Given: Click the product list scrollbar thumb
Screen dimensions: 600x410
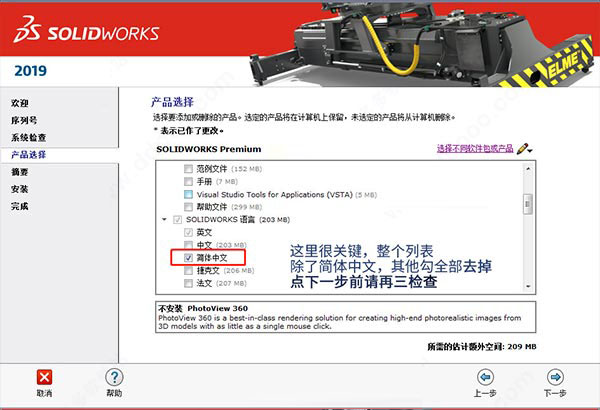Looking at the screenshot, I should (x=528, y=204).
